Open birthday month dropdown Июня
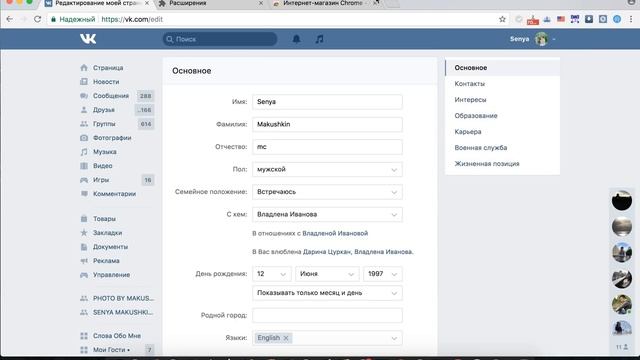640x360 pixels. [x=327, y=274]
